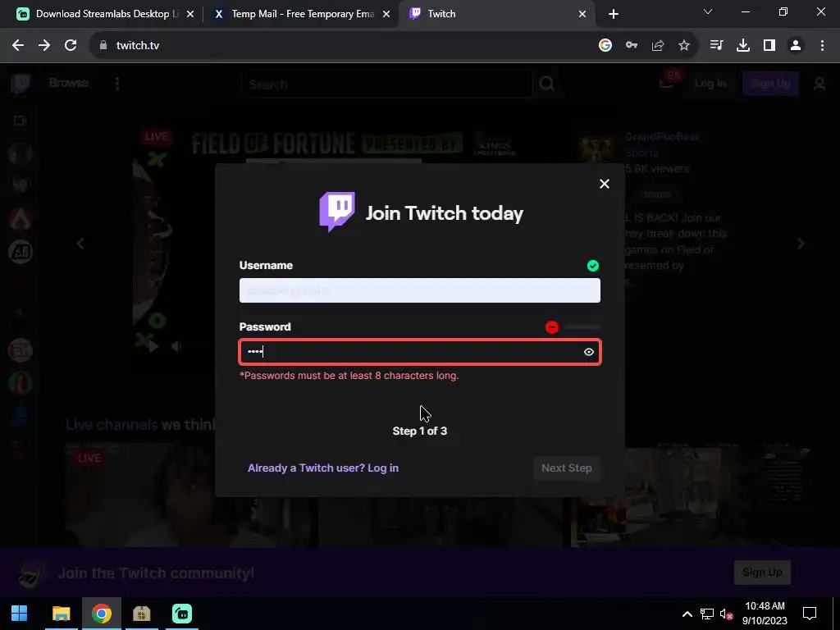Image resolution: width=840 pixels, height=630 pixels.
Task: Open the saved passwords key icon
Action: [632, 46]
